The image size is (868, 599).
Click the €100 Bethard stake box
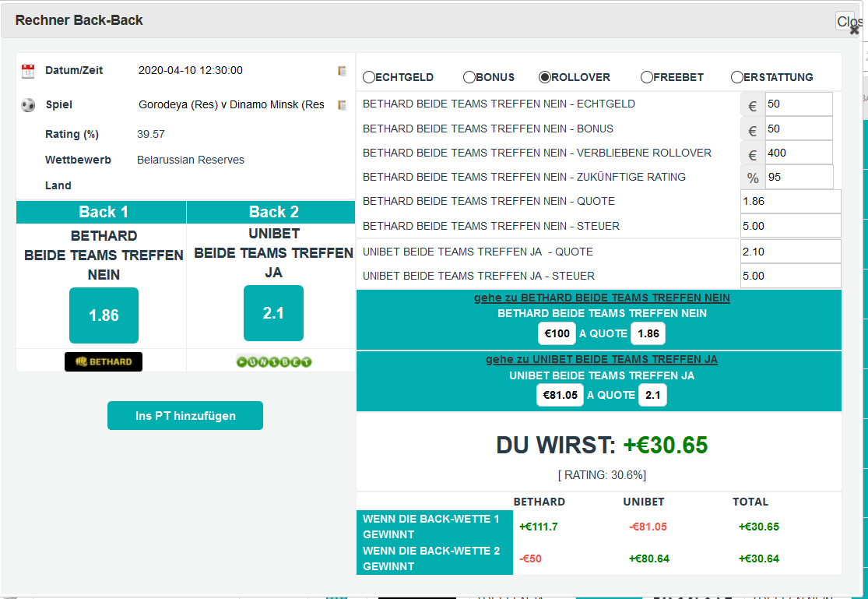[x=557, y=333]
